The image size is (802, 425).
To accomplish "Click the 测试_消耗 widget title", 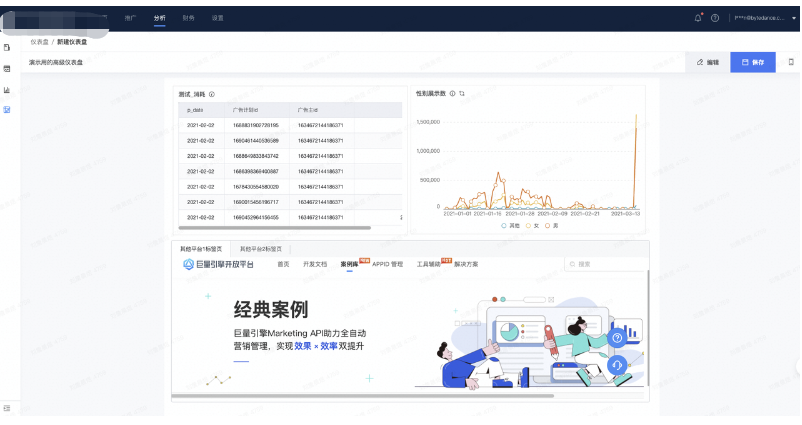I will pos(192,94).
